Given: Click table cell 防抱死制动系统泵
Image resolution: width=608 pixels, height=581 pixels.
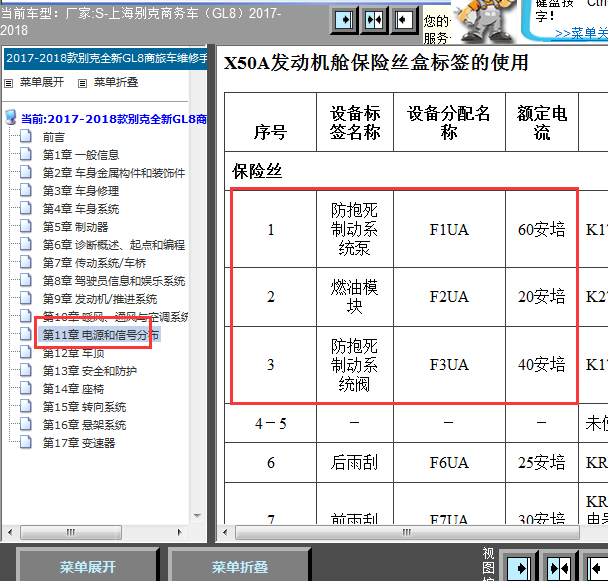Looking at the screenshot, I should (354, 230).
